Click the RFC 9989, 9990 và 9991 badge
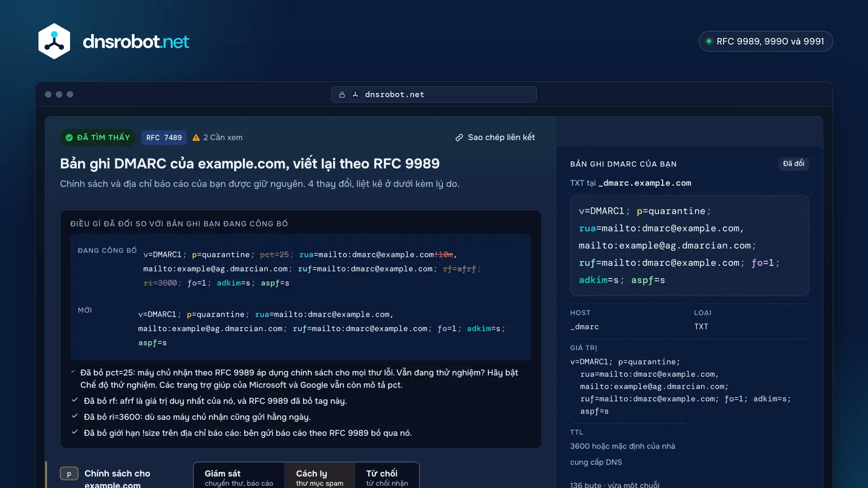 pos(765,41)
